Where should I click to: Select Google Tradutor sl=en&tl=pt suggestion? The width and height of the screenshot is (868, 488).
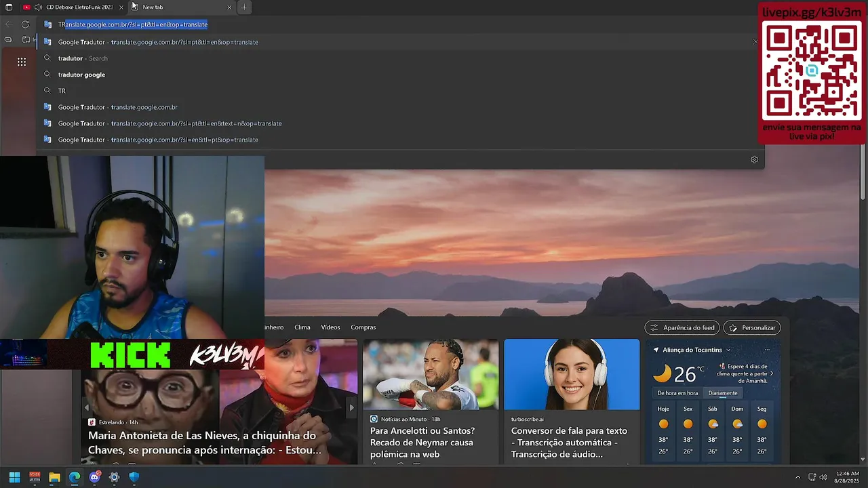pyautogui.click(x=400, y=140)
